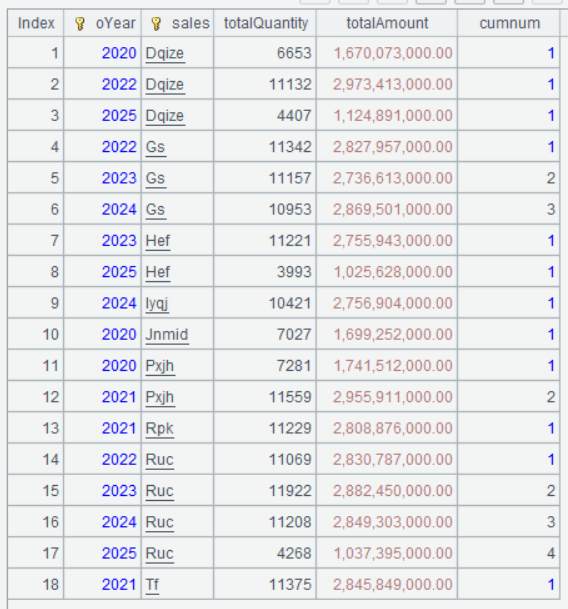This screenshot has width=568, height=609.
Task: Select totalQuantity cell 10421
Action: (265, 303)
